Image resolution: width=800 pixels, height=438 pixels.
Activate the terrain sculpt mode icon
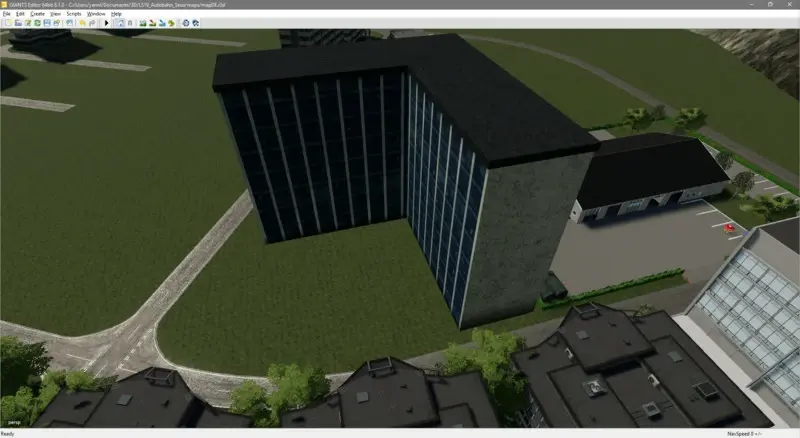pyautogui.click(x=143, y=23)
